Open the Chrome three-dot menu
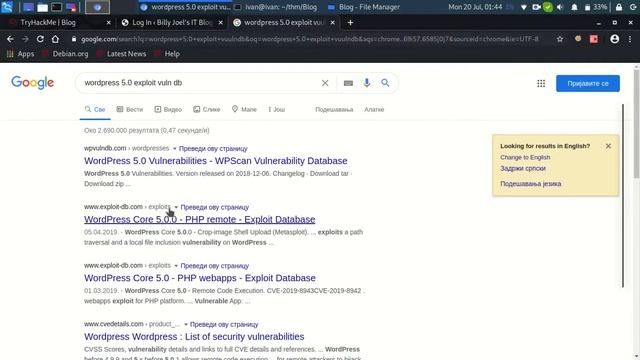 630,39
